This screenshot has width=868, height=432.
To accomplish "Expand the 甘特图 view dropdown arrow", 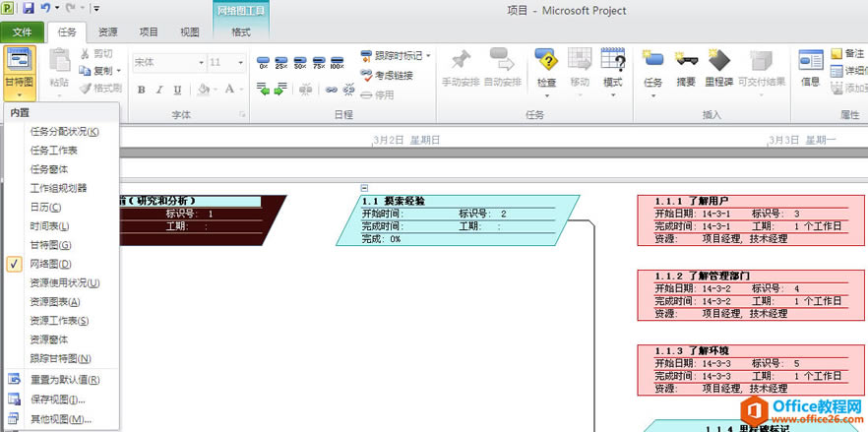I will click(x=20, y=94).
